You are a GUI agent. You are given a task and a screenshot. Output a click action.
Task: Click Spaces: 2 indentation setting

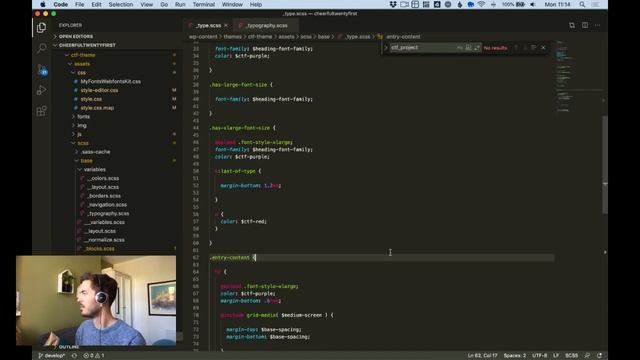pos(515,356)
